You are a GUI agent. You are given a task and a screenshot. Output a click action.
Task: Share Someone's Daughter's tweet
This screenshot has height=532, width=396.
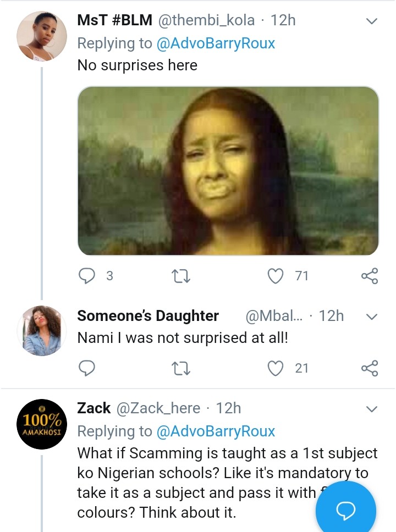coord(370,368)
